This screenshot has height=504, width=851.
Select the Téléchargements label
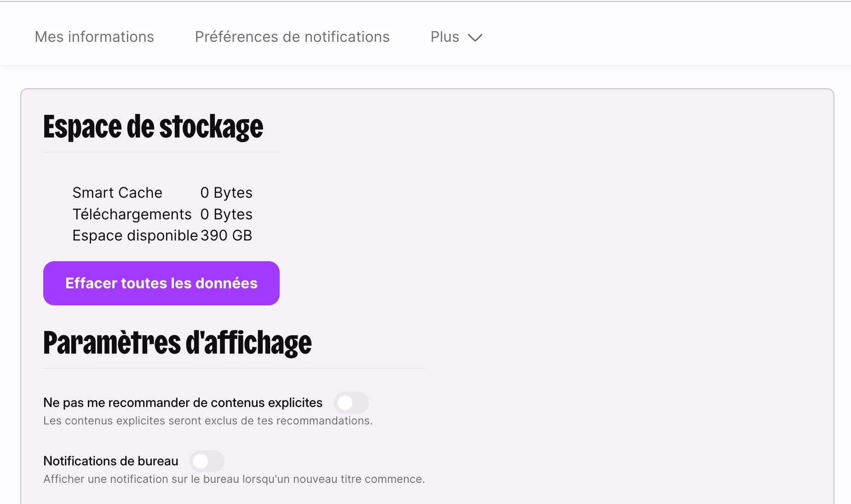(132, 214)
